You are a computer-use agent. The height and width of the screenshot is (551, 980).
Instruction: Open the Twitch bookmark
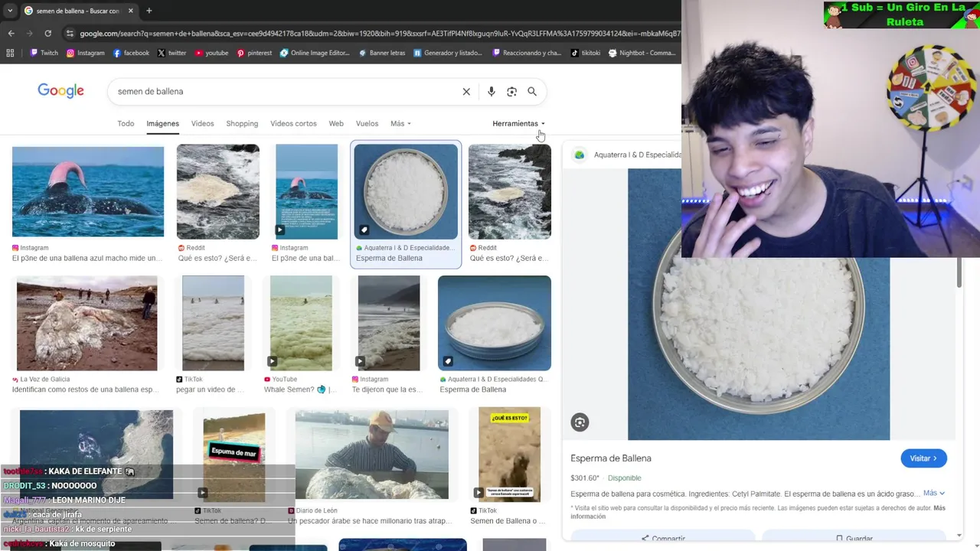tap(44, 53)
